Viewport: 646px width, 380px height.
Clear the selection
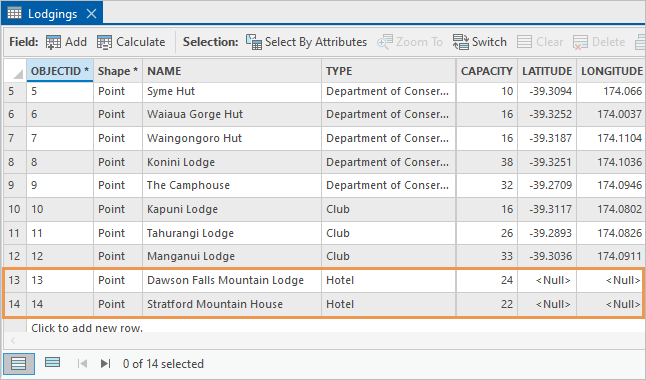coord(540,42)
